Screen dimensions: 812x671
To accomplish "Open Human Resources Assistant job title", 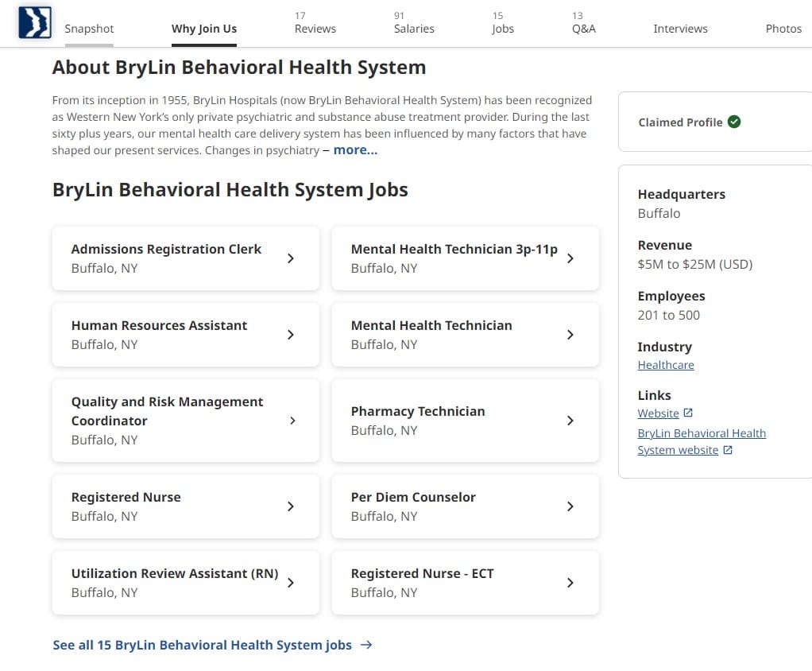I will coord(159,325).
